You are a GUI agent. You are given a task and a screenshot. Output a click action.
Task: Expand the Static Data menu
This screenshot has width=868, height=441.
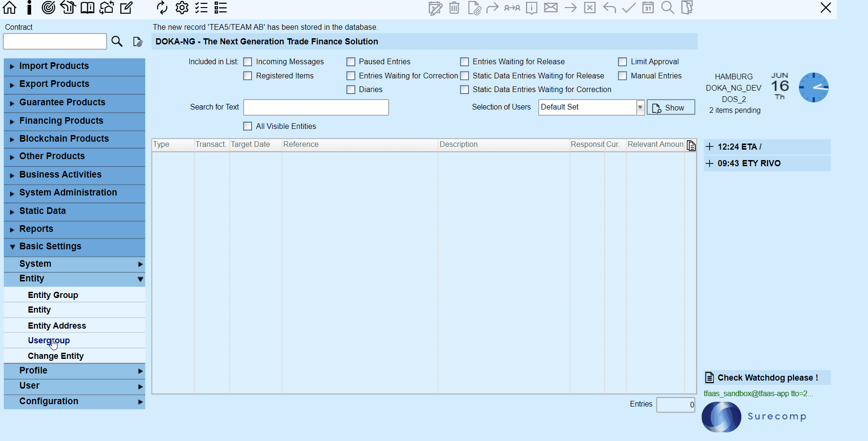[75, 211]
